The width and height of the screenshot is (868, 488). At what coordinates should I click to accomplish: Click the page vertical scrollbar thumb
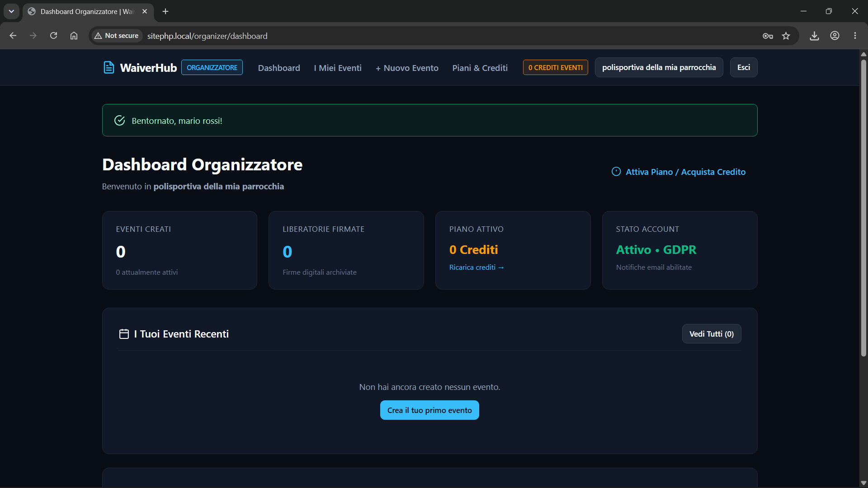tap(863, 208)
